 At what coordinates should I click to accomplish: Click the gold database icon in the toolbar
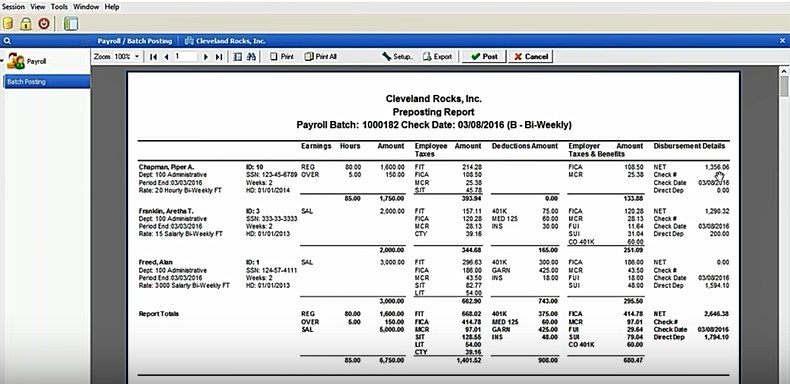click(8, 23)
